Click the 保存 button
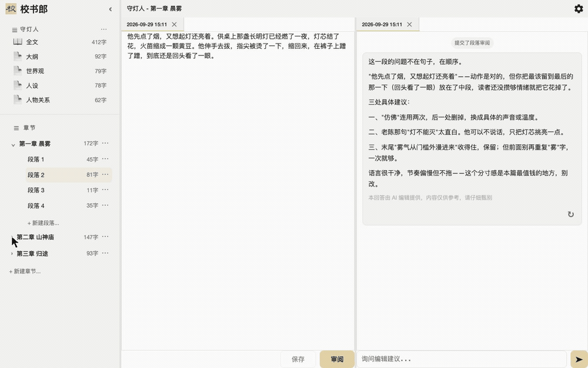The height and width of the screenshot is (368, 588). 298,359
